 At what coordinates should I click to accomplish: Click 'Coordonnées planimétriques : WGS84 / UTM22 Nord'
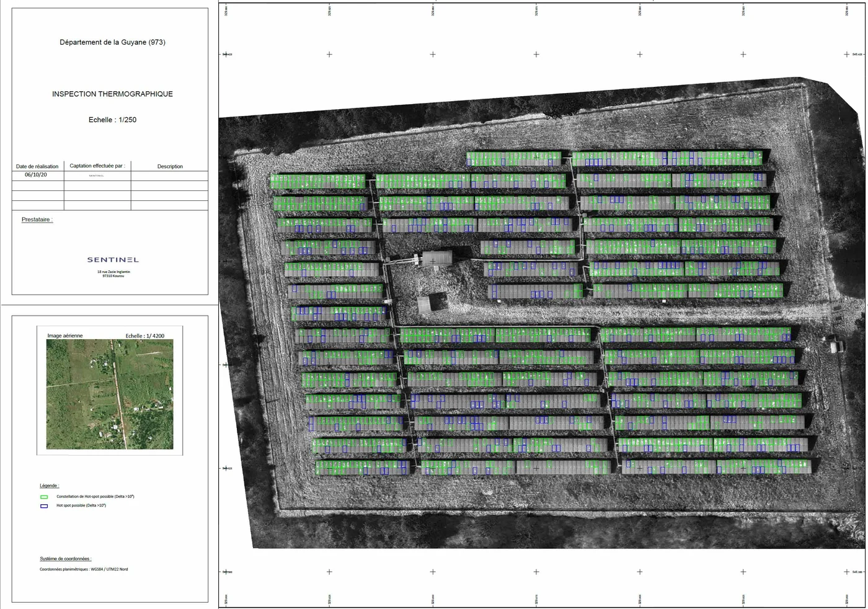84,569
